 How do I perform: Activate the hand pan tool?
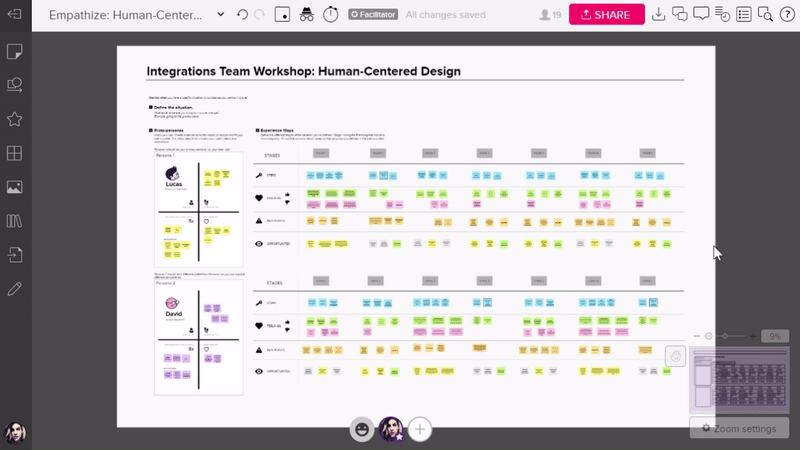676,356
